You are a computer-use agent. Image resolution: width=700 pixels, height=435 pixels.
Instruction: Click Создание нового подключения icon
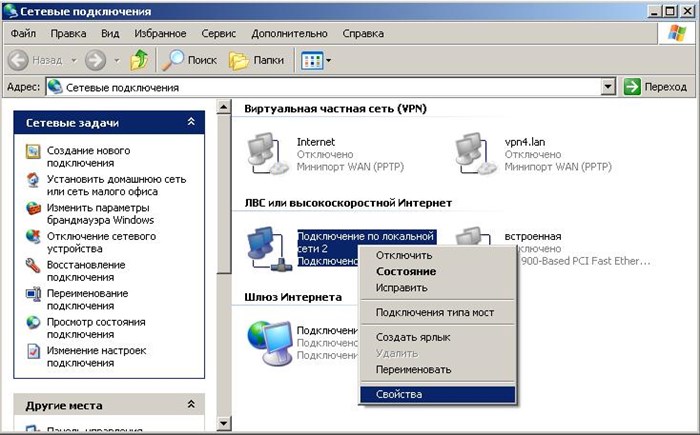tap(33, 151)
